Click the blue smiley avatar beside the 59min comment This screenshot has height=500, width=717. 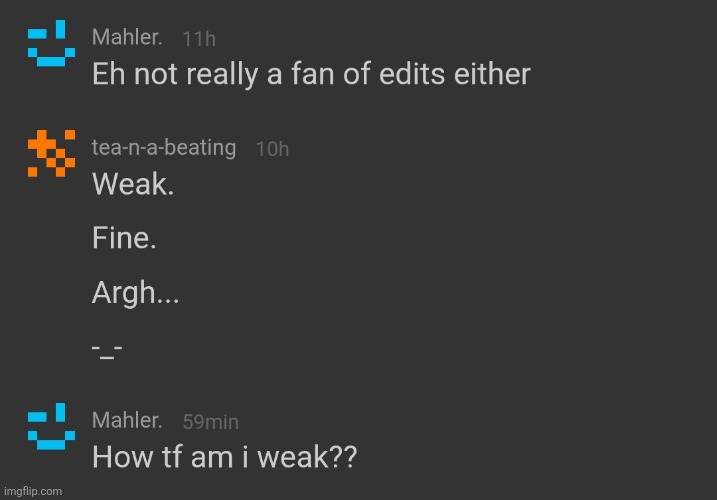(48, 428)
